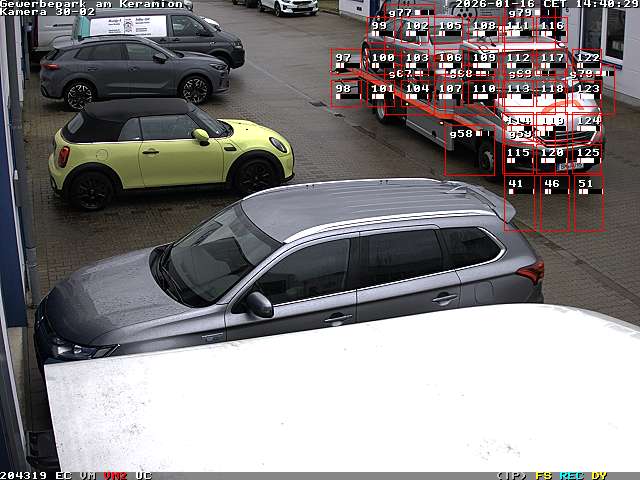This screenshot has width=640, height=480.
Task: Click the REC indicator in status bar
Action: click(x=571, y=475)
